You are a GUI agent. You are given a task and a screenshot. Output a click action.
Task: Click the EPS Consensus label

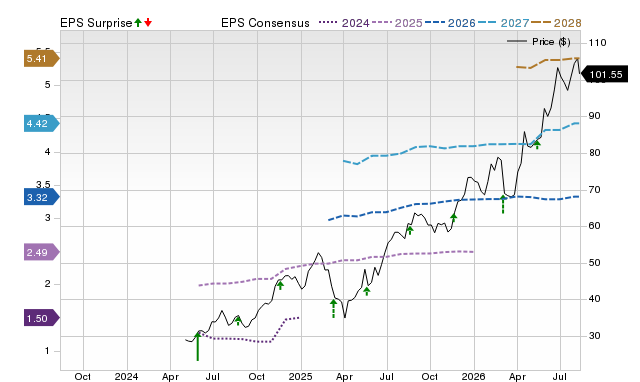(x=265, y=23)
